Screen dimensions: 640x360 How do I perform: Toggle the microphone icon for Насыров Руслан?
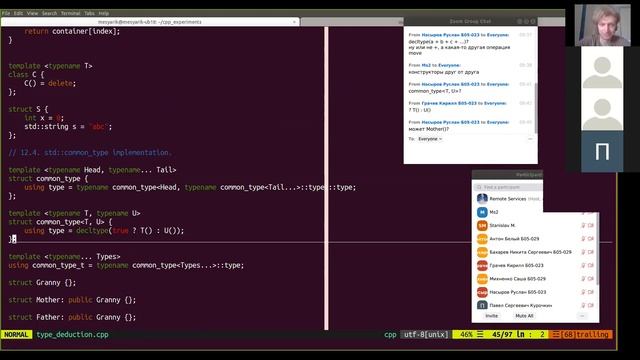coord(583,292)
